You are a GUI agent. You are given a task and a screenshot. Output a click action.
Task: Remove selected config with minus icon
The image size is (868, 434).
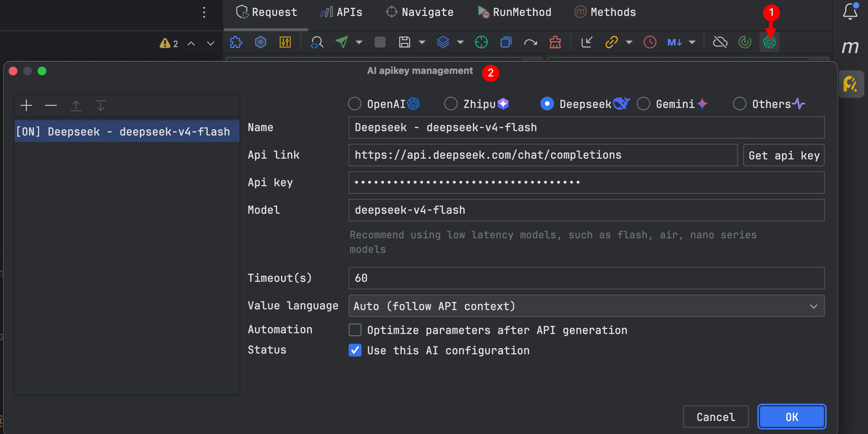[x=51, y=106]
